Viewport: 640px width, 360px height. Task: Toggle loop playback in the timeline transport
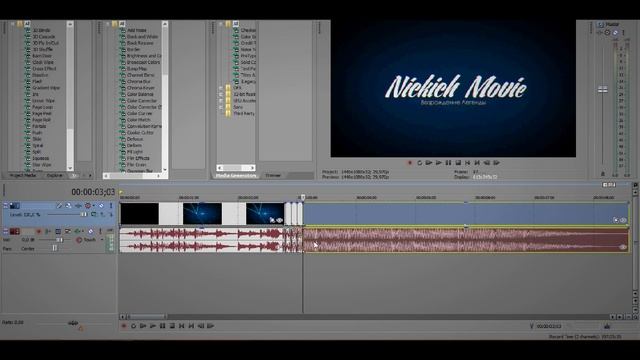tap(133, 326)
